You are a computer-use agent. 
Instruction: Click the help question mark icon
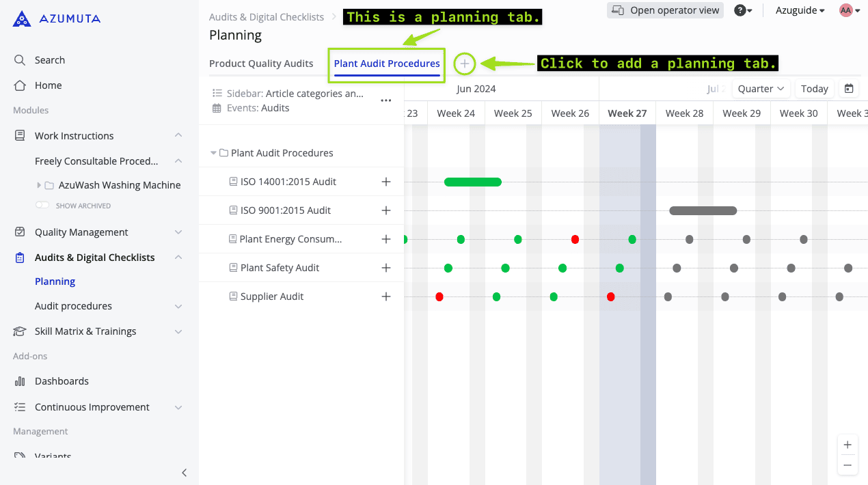coord(740,10)
